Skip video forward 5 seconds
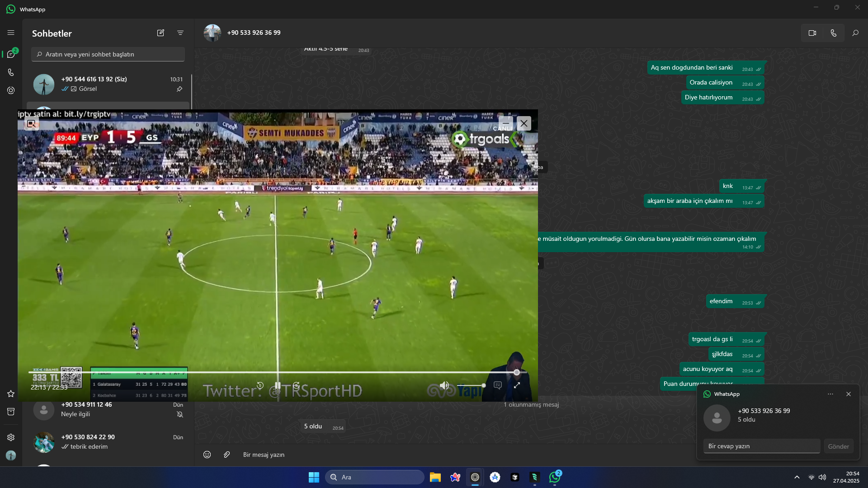 click(296, 385)
